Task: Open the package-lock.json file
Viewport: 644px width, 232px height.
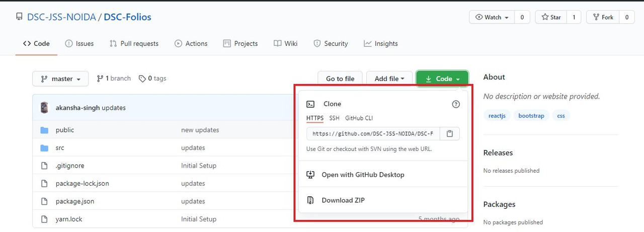Action: point(83,184)
